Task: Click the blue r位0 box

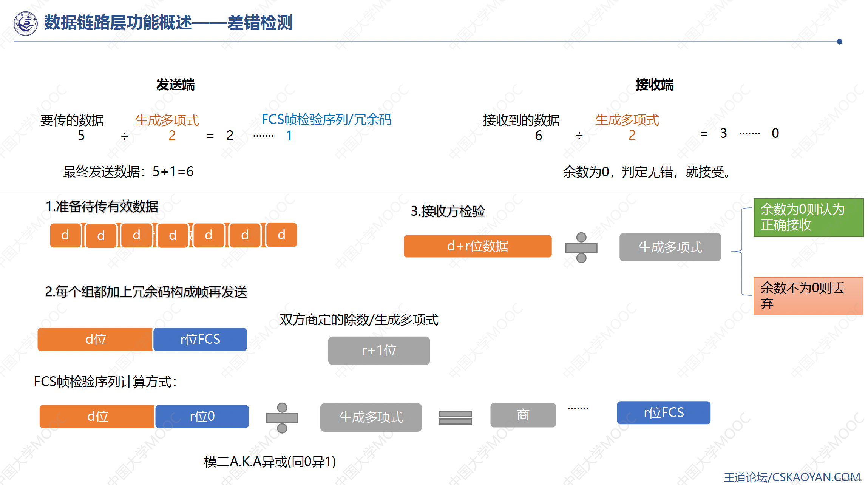Action: [x=202, y=417]
